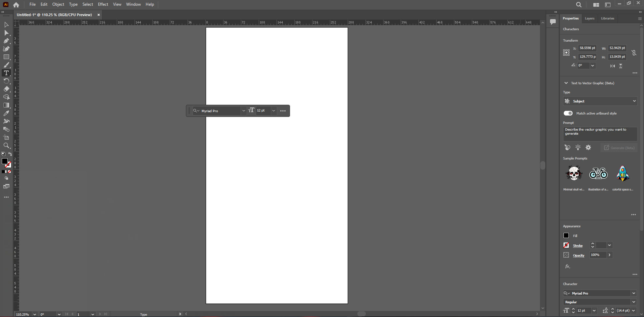Viewport: 644px width, 317px height.
Task: Open artboard number dropdown in status bar
Action: [x=93, y=314]
